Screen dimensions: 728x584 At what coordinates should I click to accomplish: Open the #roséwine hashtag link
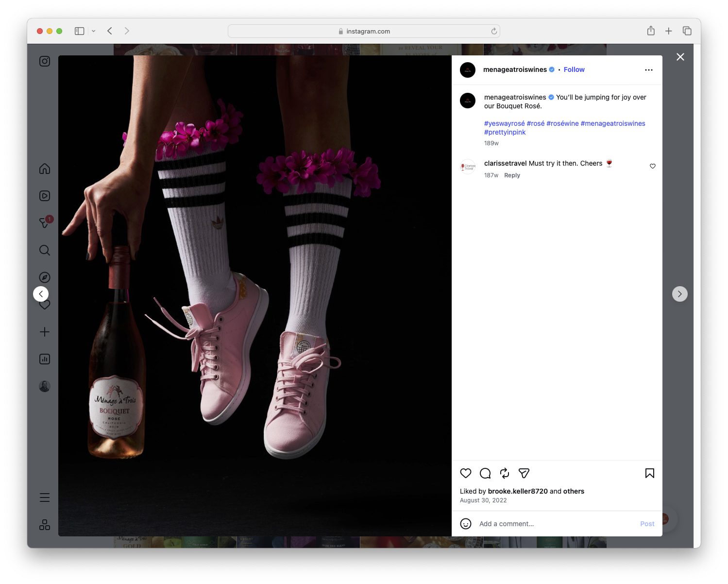click(562, 123)
